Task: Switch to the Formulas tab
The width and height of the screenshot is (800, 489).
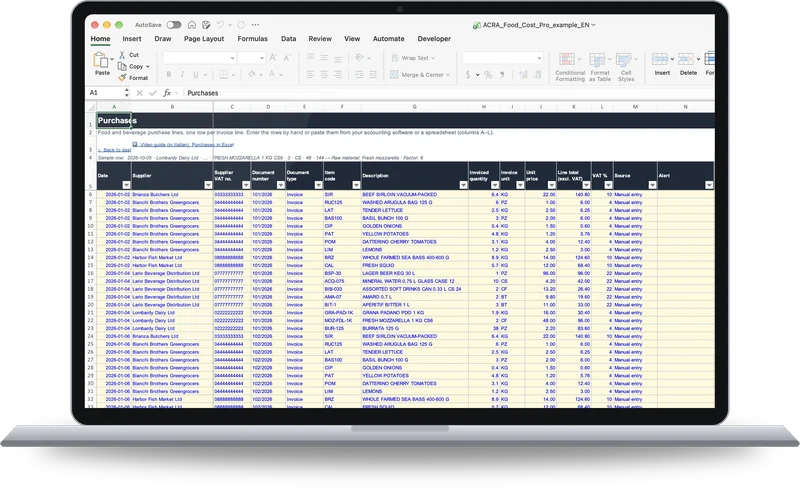Action: pyautogui.click(x=253, y=39)
